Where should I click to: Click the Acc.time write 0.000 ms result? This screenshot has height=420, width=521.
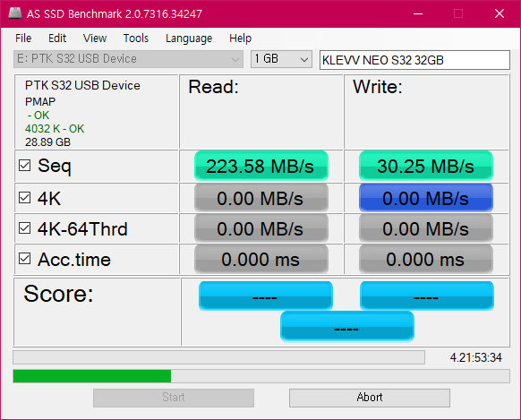(425, 259)
